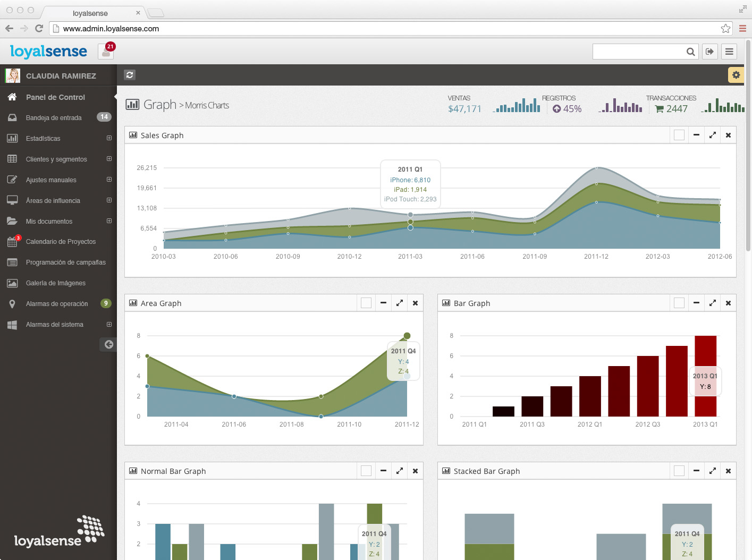Viewport: 752px width, 560px height.
Task: Close the Normal Bar Graph panel
Action: (415, 471)
